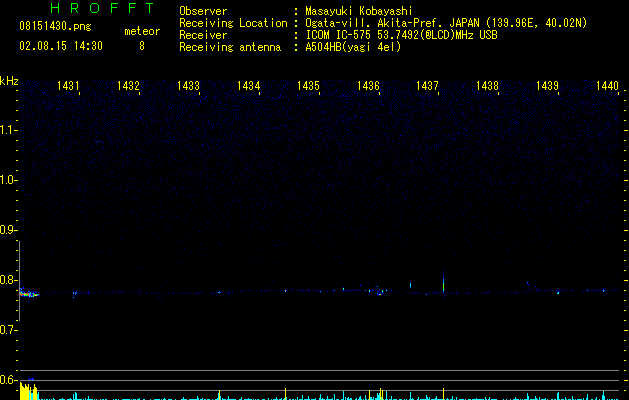The height and width of the screenshot is (400, 629).
Task: Click the kHz axis unit label
Action: tap(9, 81)
